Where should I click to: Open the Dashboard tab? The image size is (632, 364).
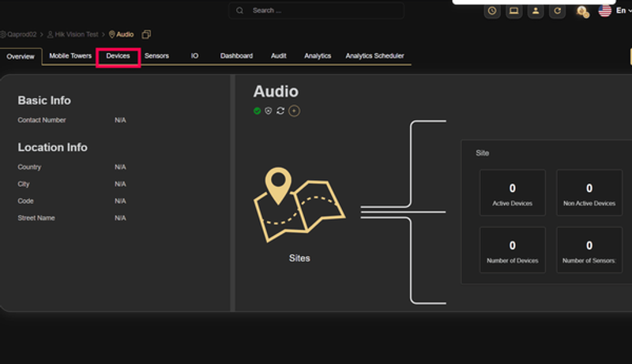click(x=236, y=56)
